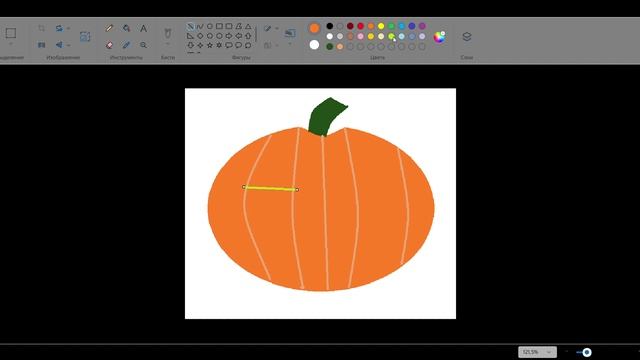
Task: Click the right handle of yellow line
Action: click(x=297, y=189)
